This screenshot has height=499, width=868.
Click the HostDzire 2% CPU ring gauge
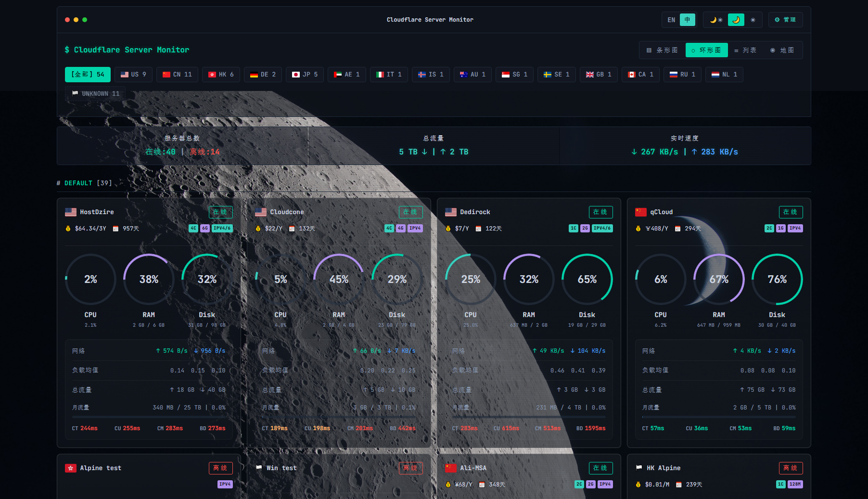point(90,279)
